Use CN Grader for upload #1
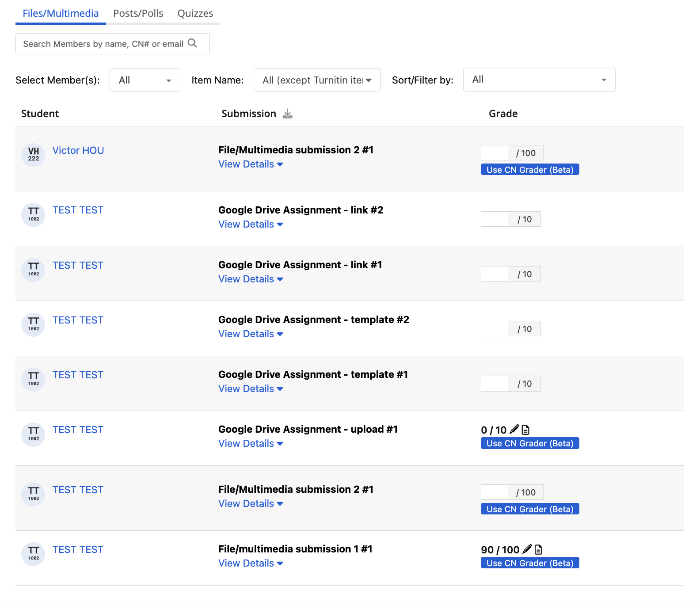Viewport: 700px width, 609px height. [530, 443]
